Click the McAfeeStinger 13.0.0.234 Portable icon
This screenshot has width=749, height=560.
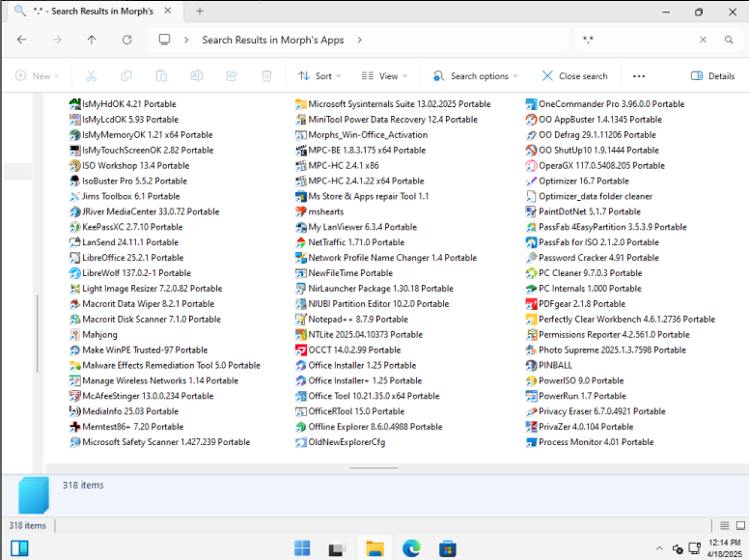pos(74,396)
